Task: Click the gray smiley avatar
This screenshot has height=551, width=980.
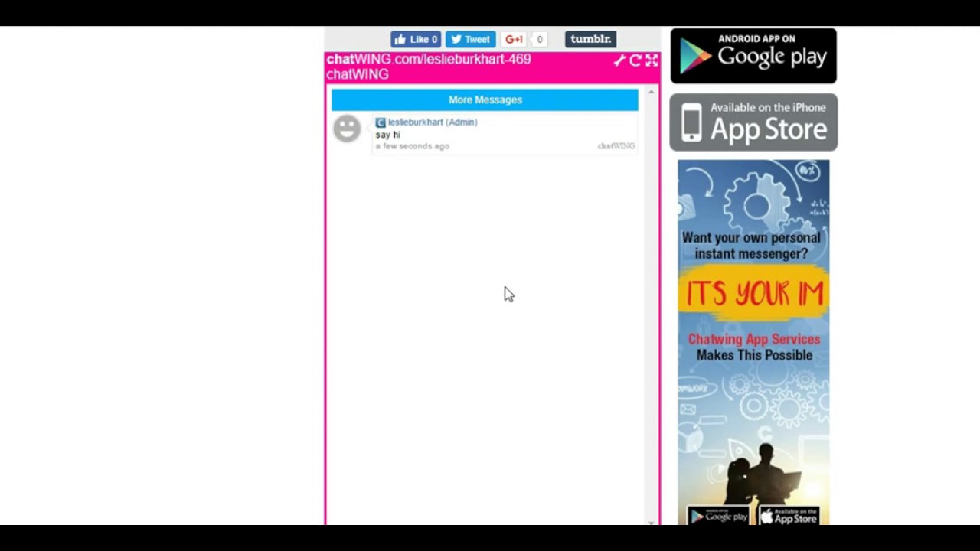Action: 347,128
